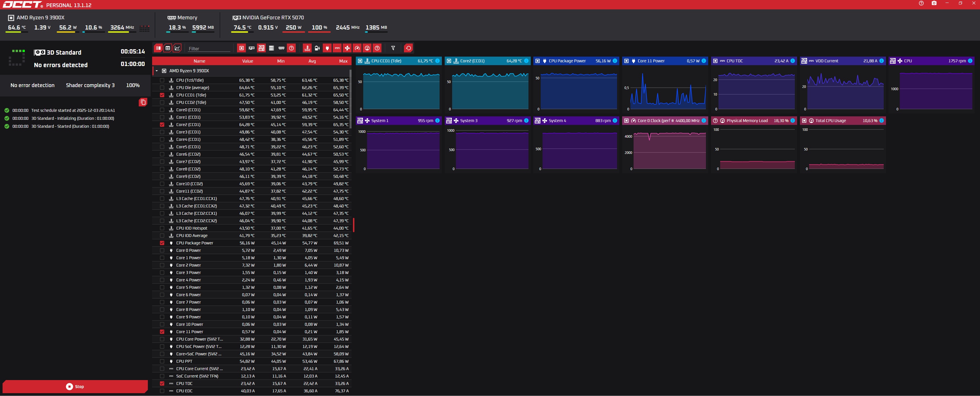Toggle the temperature sensor type filter

click(307, 48)
